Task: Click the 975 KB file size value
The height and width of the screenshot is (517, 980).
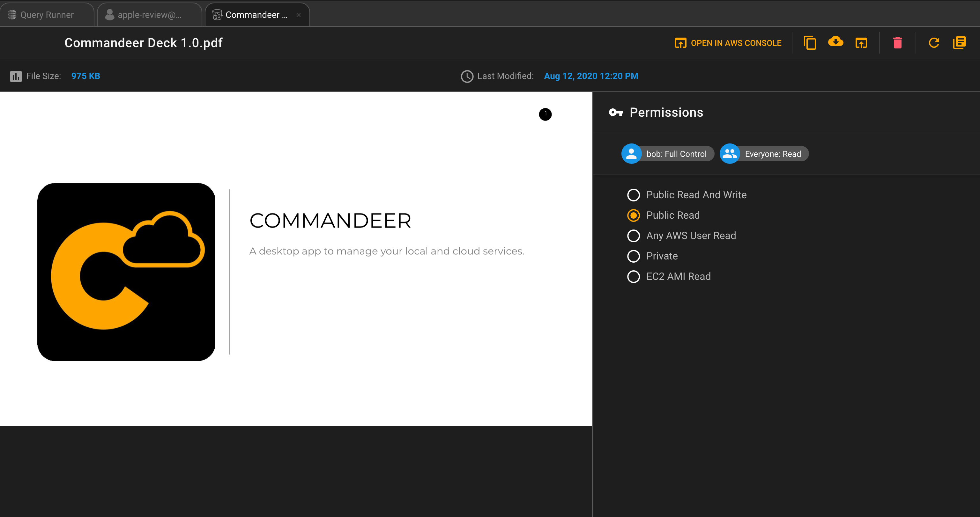Action: click(85, 76)
